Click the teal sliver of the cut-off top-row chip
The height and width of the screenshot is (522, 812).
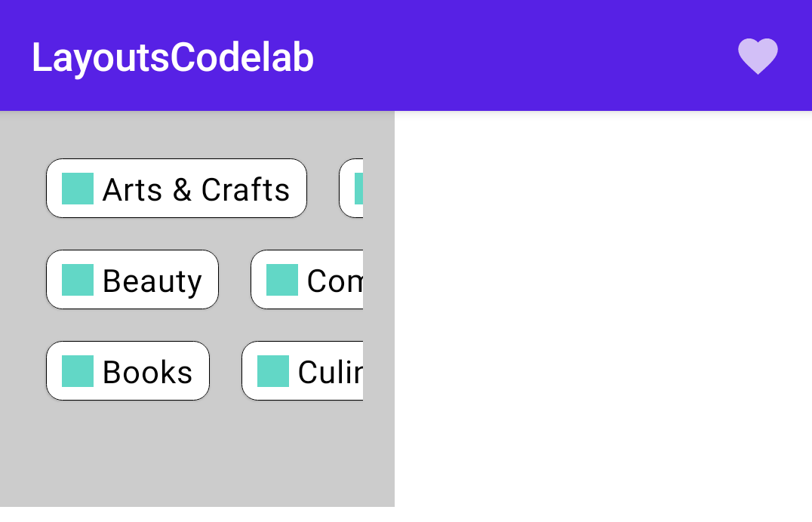(359, 189)
